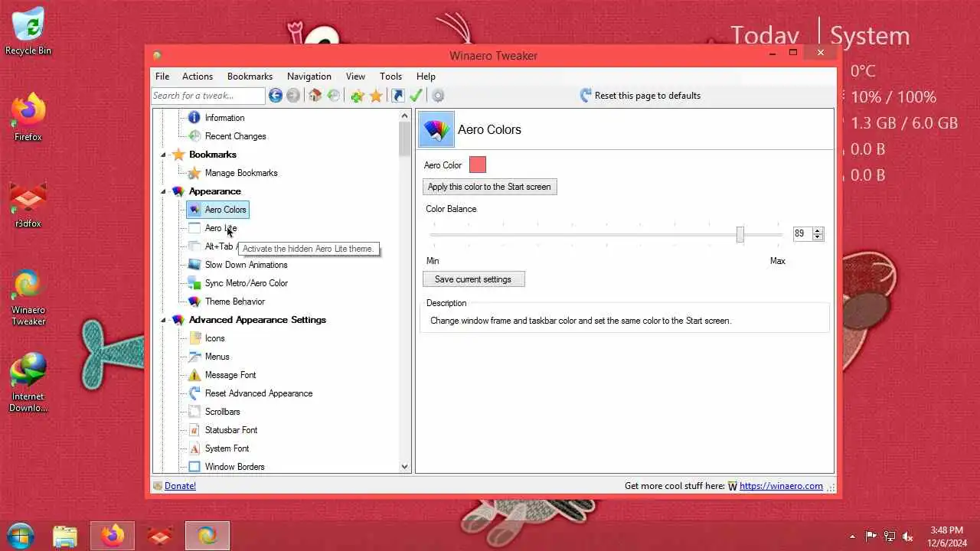Select the Internet Download desktop icon
Screen dimensions: 980x551
pos(28,383)
